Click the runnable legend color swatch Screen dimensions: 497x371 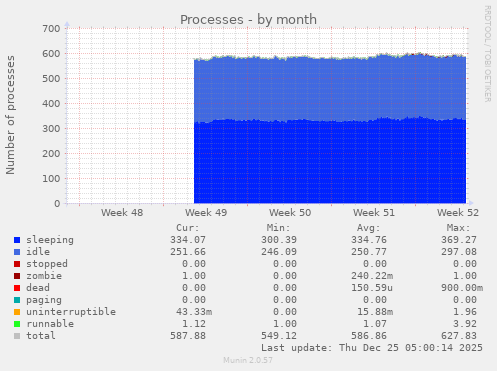[17, 324]
